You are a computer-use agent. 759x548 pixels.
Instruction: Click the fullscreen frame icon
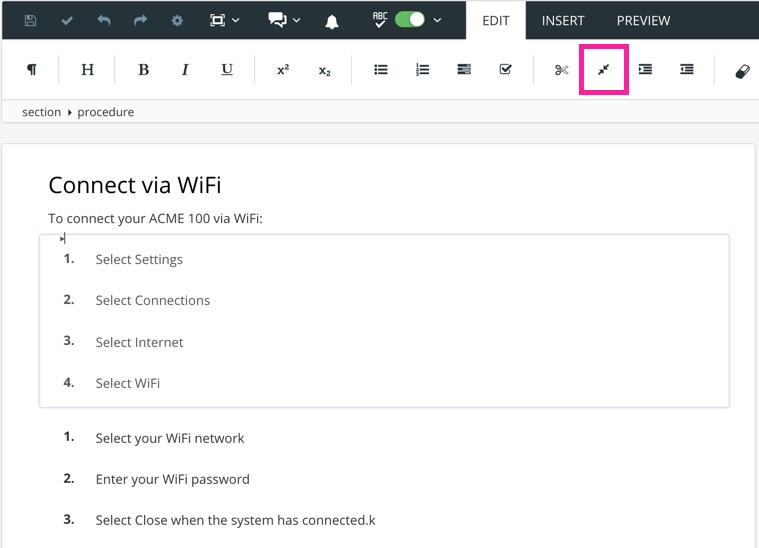pos(217,20)
